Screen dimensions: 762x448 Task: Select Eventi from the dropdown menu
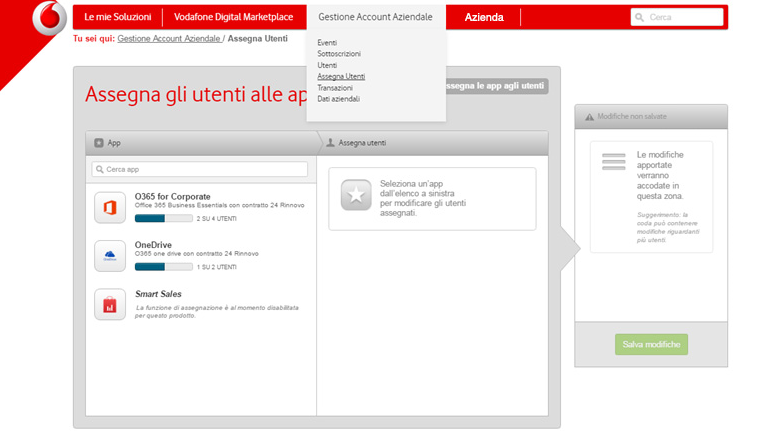click(327, 42)
